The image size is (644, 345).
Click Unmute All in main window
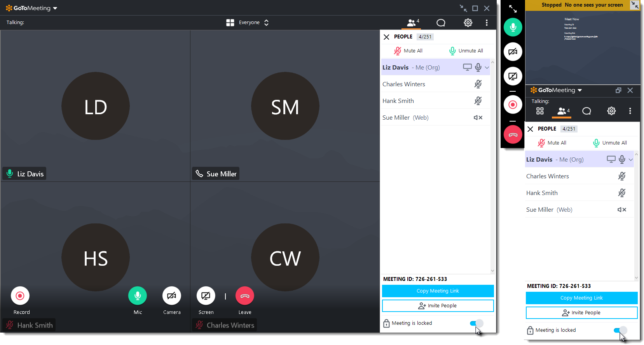[x=466, y=51]
